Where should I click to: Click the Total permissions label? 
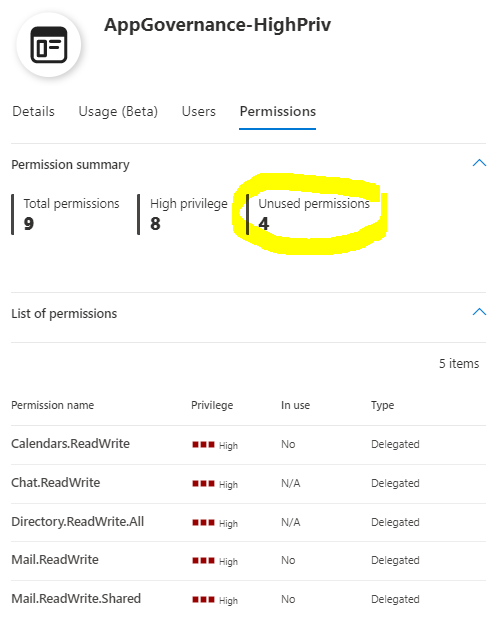click(x=71, y=203)
